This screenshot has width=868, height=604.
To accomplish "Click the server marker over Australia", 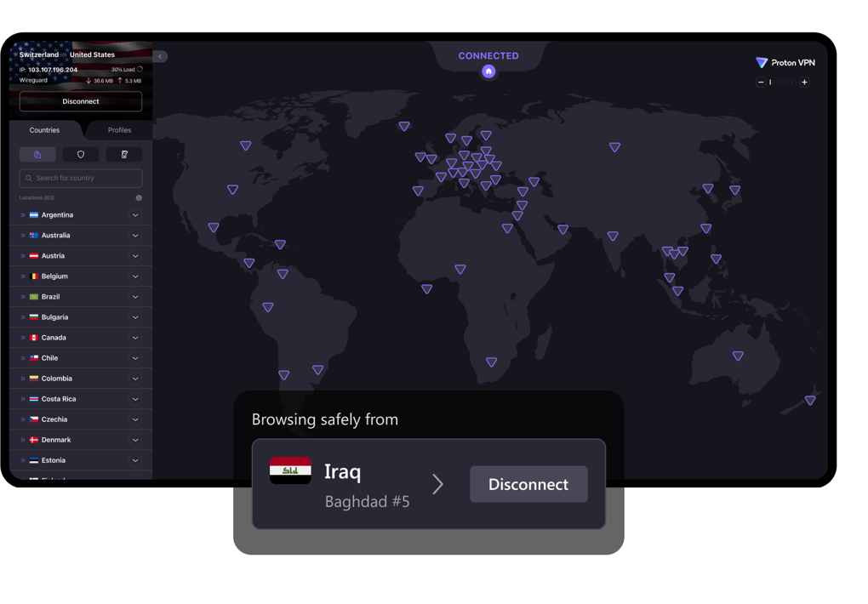I will [x=738, y=356].
